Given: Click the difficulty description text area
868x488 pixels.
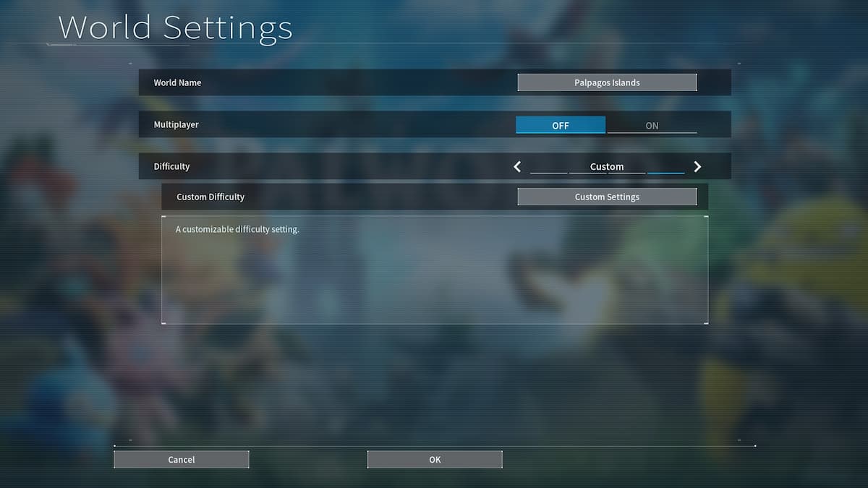Looking at the screenshot, I should pos(434,270).
